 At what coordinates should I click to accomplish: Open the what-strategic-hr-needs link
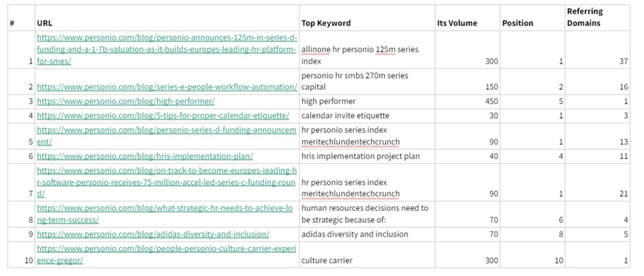[165, 214]
